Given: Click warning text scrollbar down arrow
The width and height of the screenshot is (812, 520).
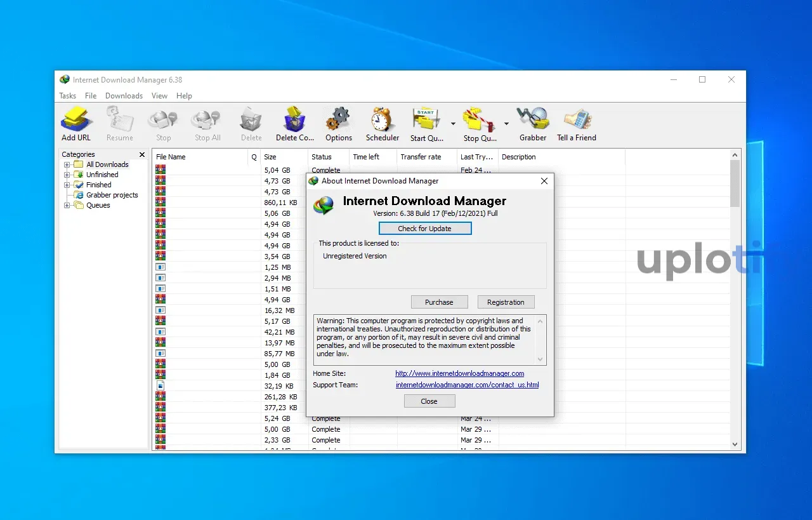Looking at the screenshot, I should pyautogui.click(x=540, y=359).
